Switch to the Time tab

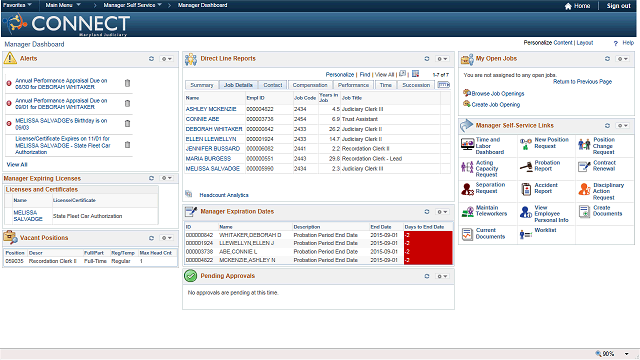click(x=385, y=85)
